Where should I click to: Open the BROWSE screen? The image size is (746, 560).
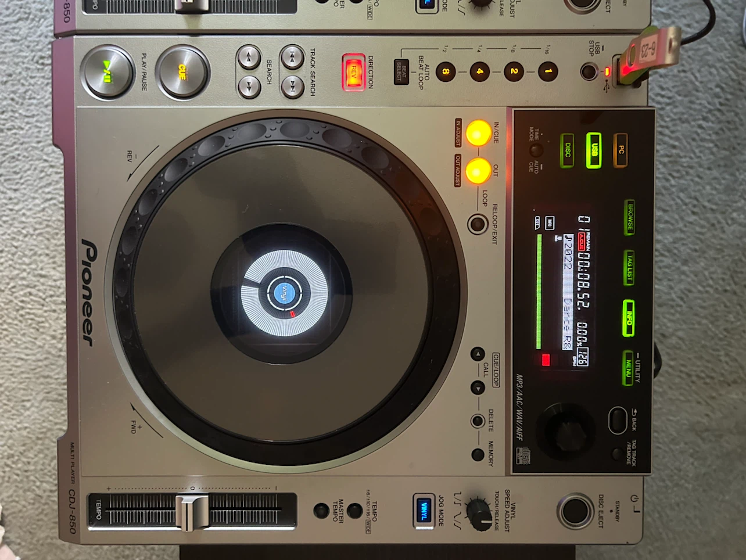630,217
